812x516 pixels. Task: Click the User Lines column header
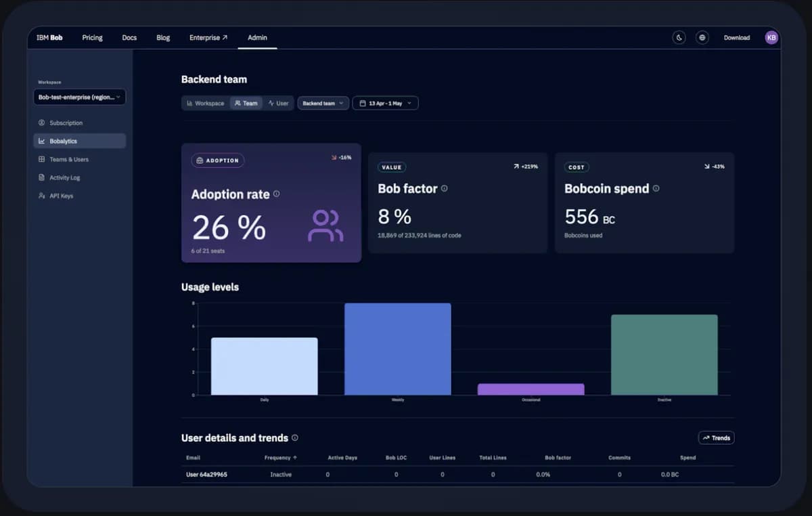point(443,458)
